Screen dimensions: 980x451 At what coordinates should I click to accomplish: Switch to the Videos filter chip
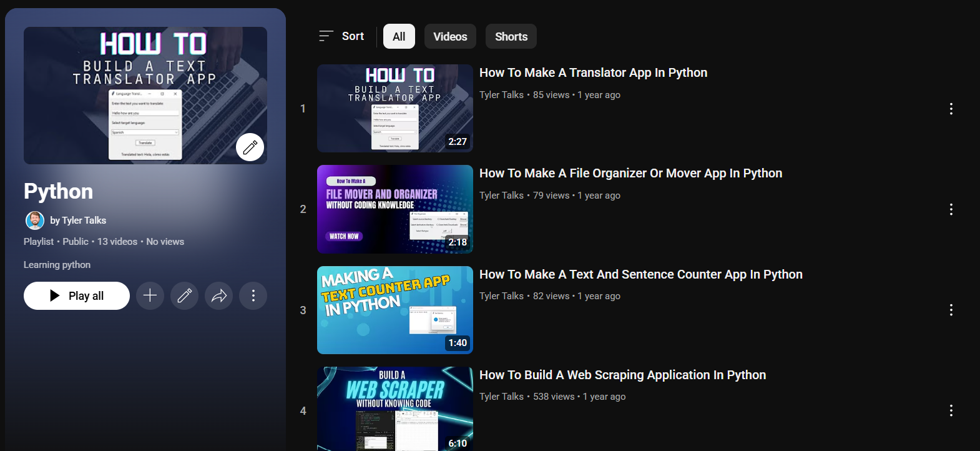click(450, 36)
